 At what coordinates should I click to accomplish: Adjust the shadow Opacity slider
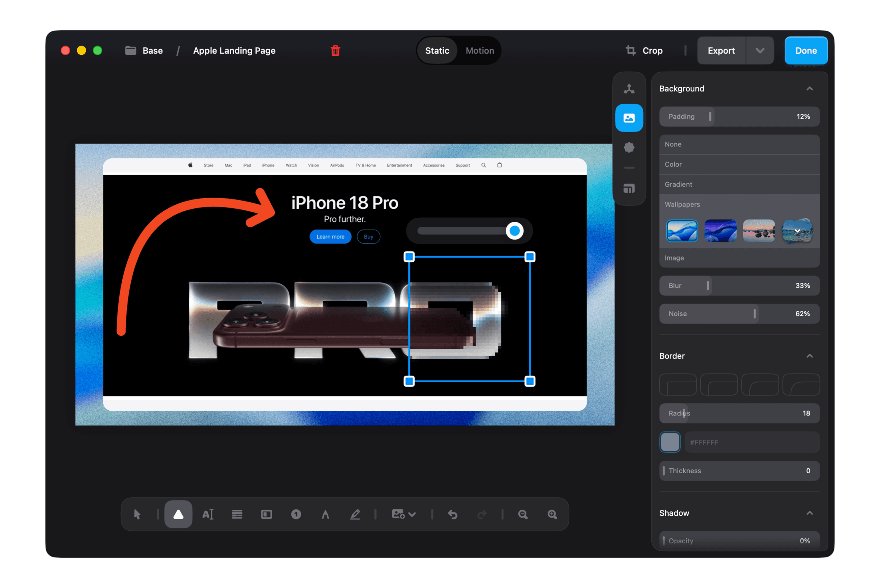[x=739, y=541]
